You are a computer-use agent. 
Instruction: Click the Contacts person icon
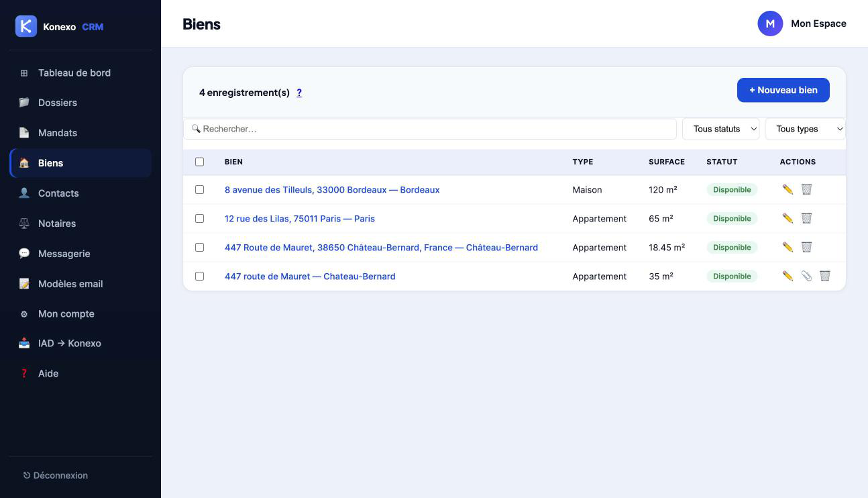click(x=24, y=193)
